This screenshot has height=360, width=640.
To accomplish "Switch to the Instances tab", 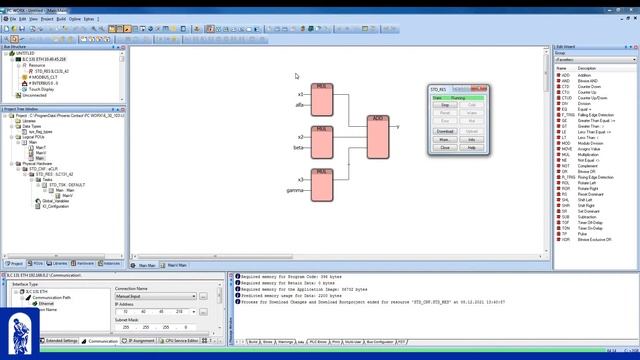I will 109,263.
